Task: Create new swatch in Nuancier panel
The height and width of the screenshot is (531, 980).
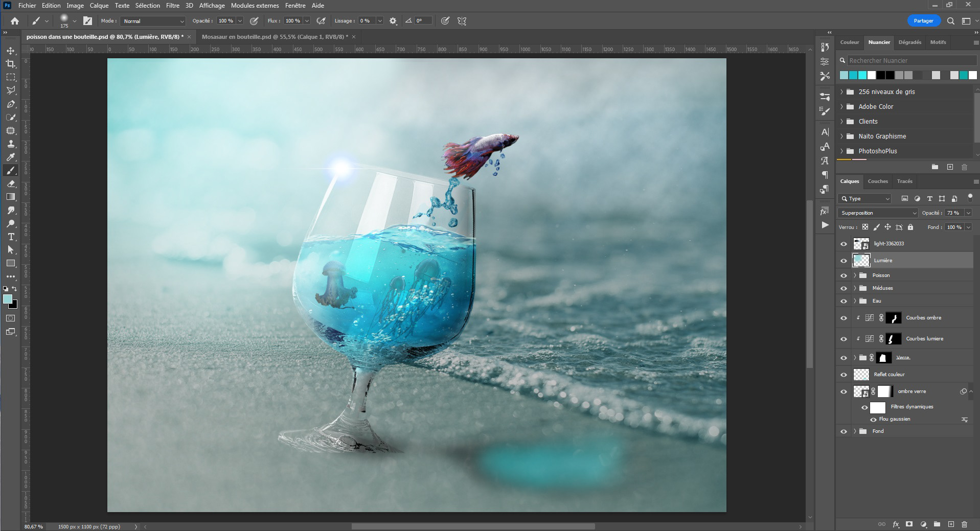Action: 950,167
